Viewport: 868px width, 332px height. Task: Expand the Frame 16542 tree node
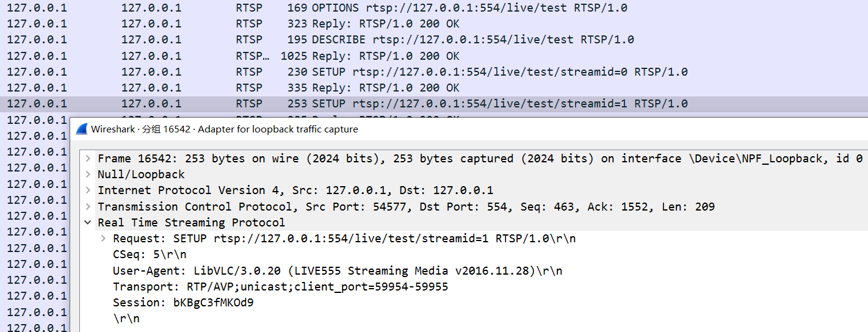click(89, 159)
